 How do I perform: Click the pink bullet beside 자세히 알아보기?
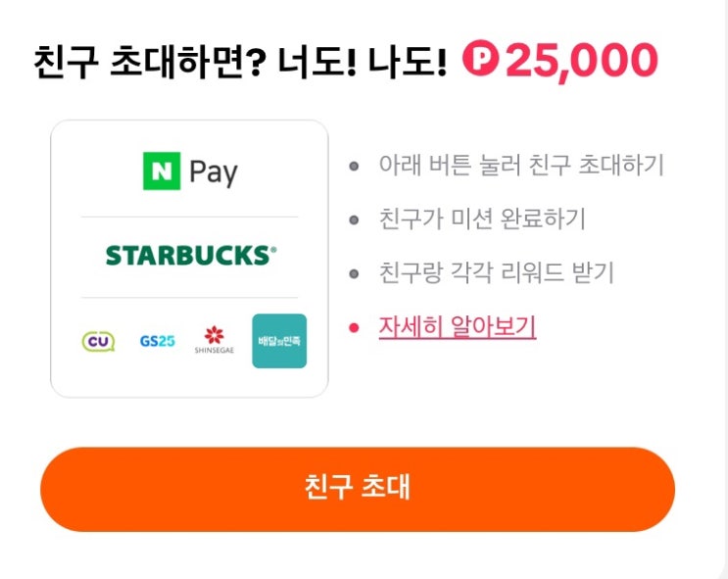click(354, 328)
